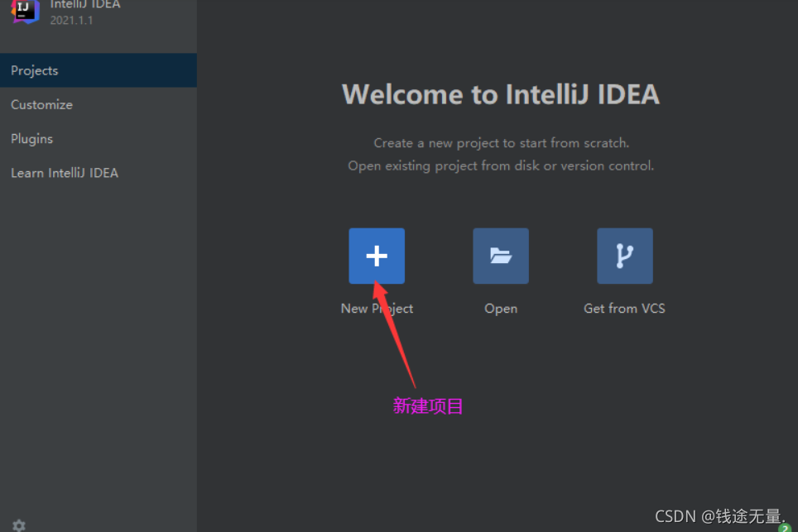Click the Open label under the folder

point(501,309)
